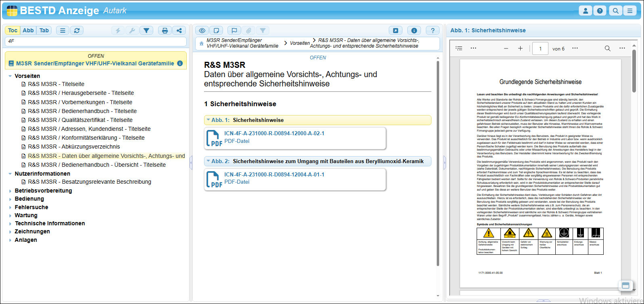Open PDF link ICN-4F-A-231000-R-D0894-12004-A-01-1

[x=274, y=174]
